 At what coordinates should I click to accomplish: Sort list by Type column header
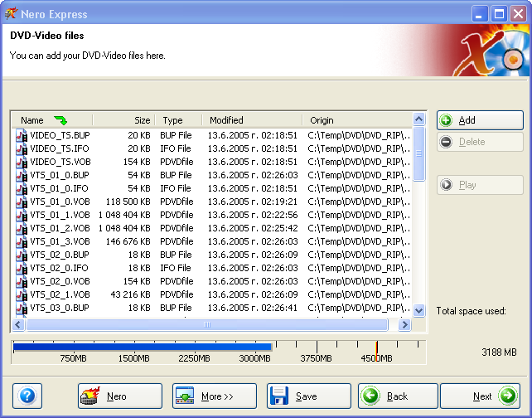click(178, 120)
